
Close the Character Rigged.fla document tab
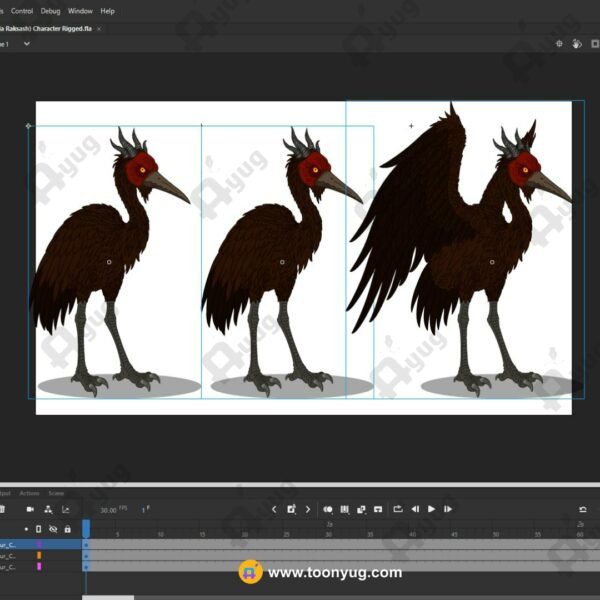(99, 29)
